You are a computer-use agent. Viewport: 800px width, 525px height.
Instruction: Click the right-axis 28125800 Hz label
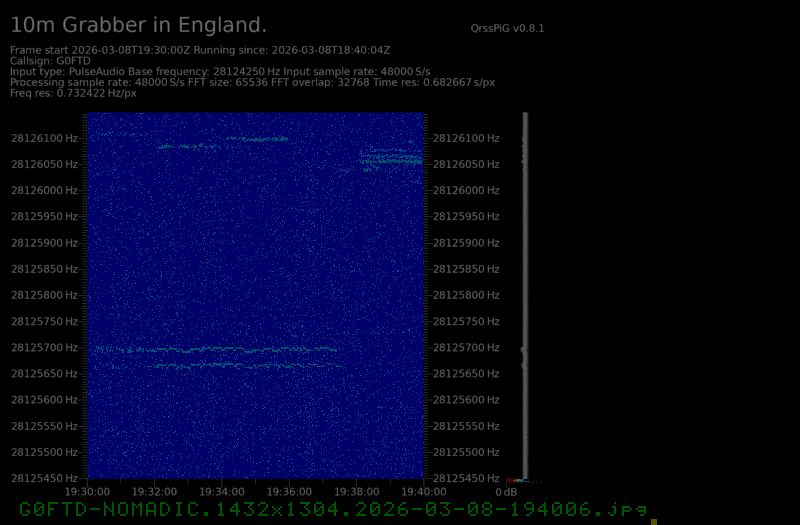click(x=465, y=295)
